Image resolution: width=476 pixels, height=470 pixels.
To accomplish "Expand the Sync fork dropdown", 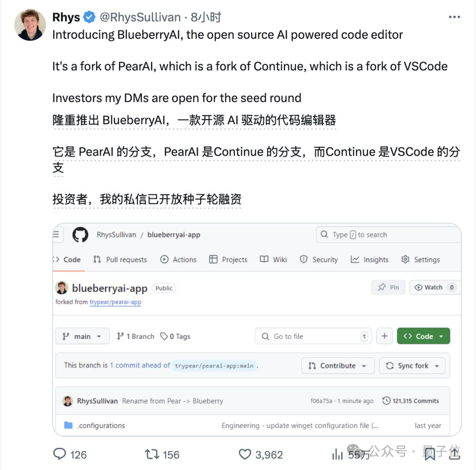I will coord(412,366).
